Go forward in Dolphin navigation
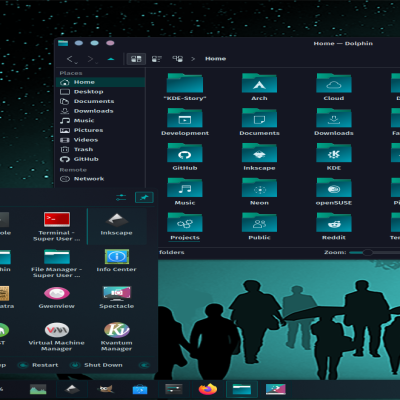 92,59
